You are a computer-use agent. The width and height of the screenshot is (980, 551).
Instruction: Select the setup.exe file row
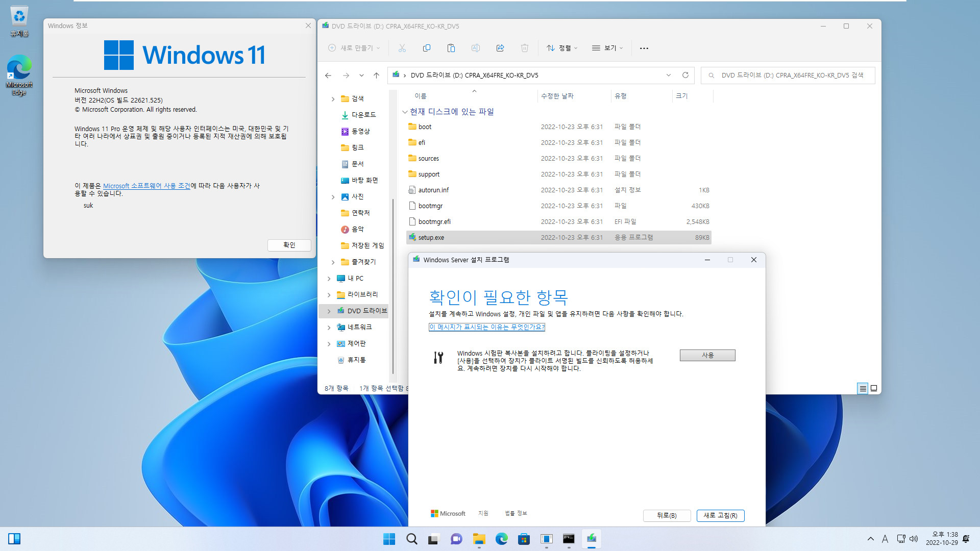[x=559, y=238]
